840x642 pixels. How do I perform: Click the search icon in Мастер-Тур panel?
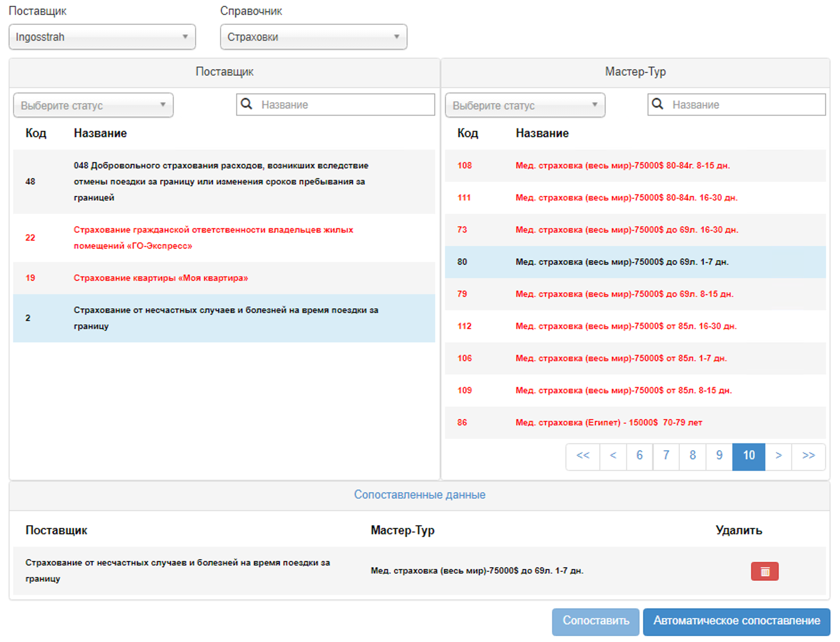[657, 104]
